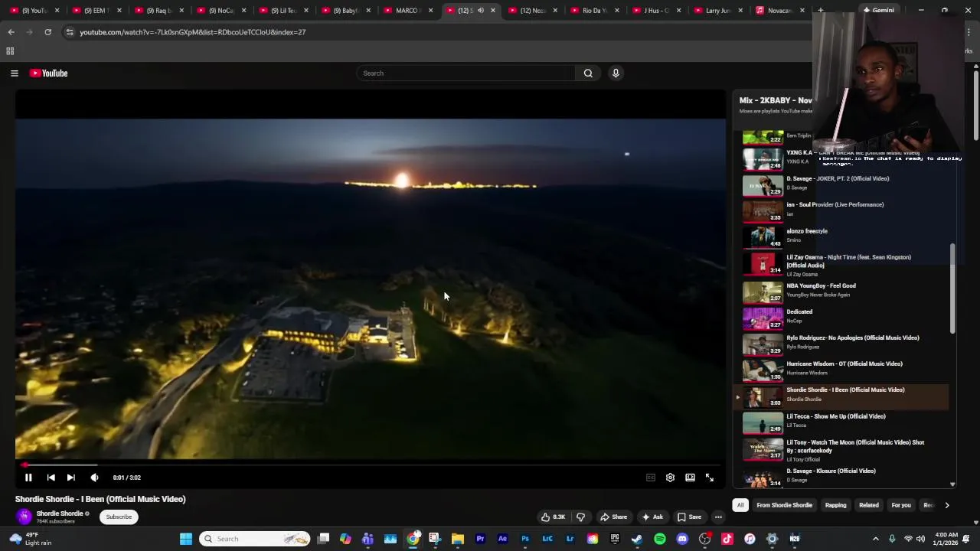The width and height of the screenshot is (980, 551).
Task: Switch to the MARCO browser tab
Action: click(407, 11)
